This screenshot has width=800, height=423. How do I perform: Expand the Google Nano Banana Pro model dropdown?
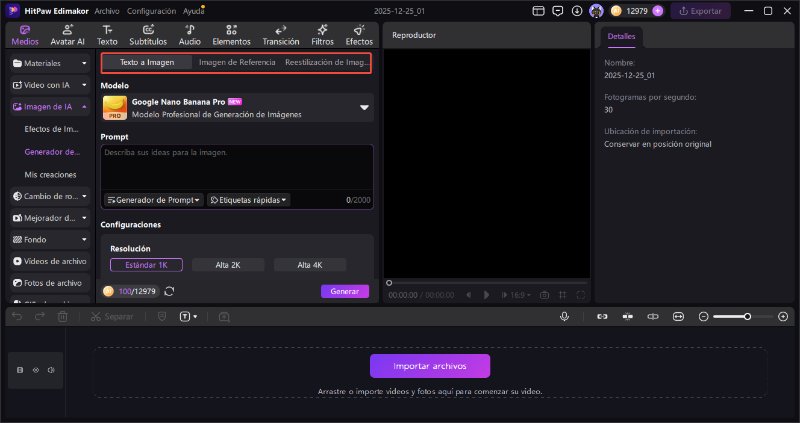364,108
